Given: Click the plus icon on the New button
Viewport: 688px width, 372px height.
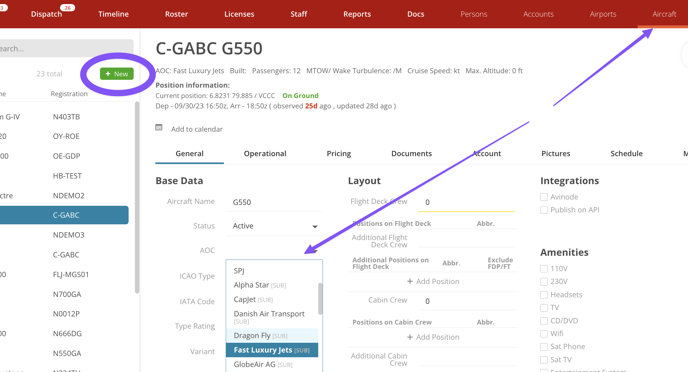Looking at the screenshot, I should [108, 74].
